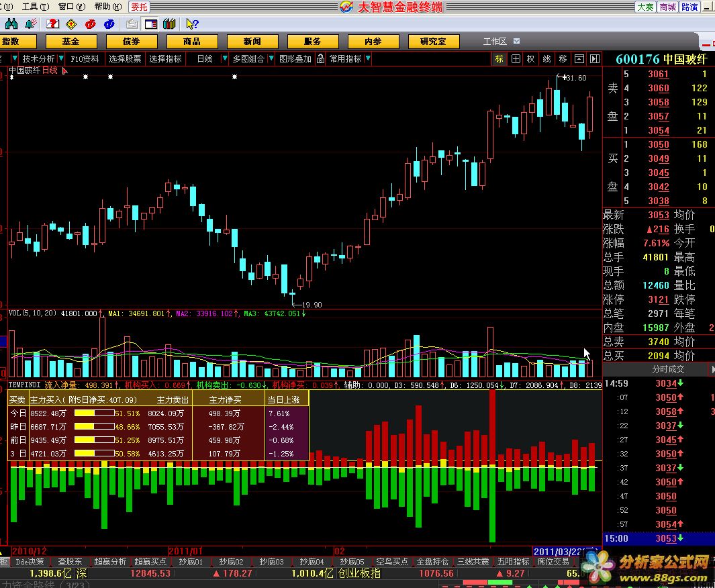Switch to the 空鸟买点 indicator tab
Viewport: 715px width, 588px height.
[x=391, y=562]
